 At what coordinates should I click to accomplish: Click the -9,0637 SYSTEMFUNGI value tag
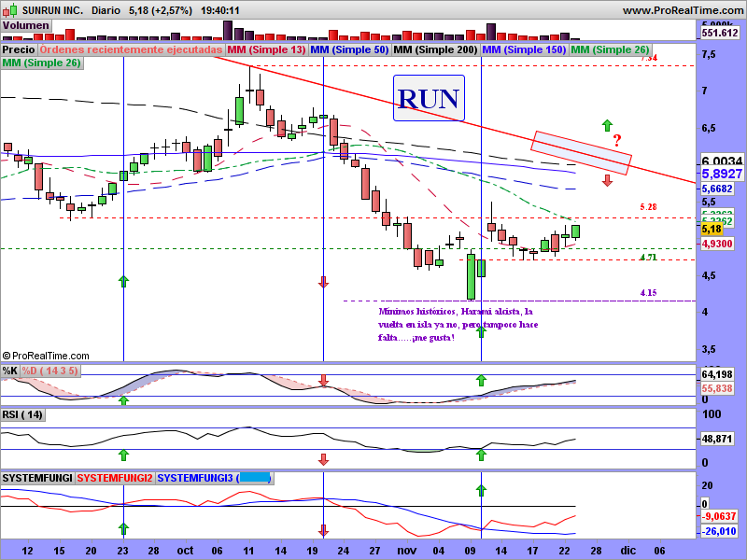click(720, 517)
